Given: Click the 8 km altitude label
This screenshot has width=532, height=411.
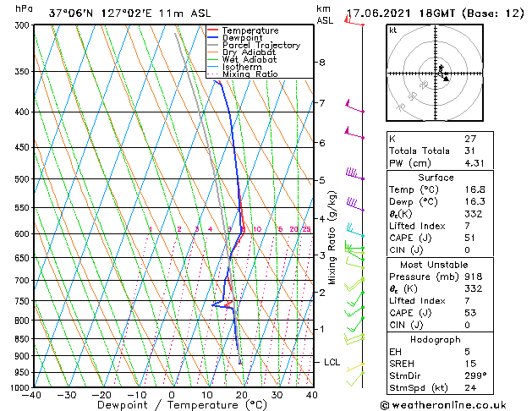Looking at the screenshot, I should coord(322,63).
